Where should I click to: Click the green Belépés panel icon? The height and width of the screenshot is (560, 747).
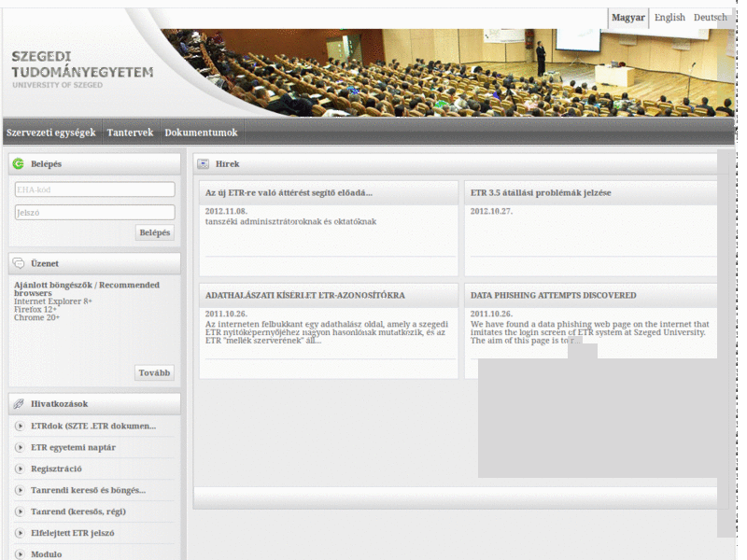pos(19,164)
